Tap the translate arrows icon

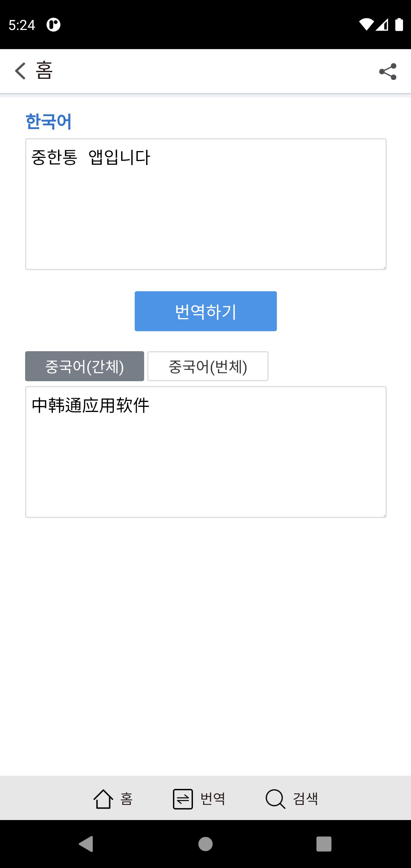(183, 799)
